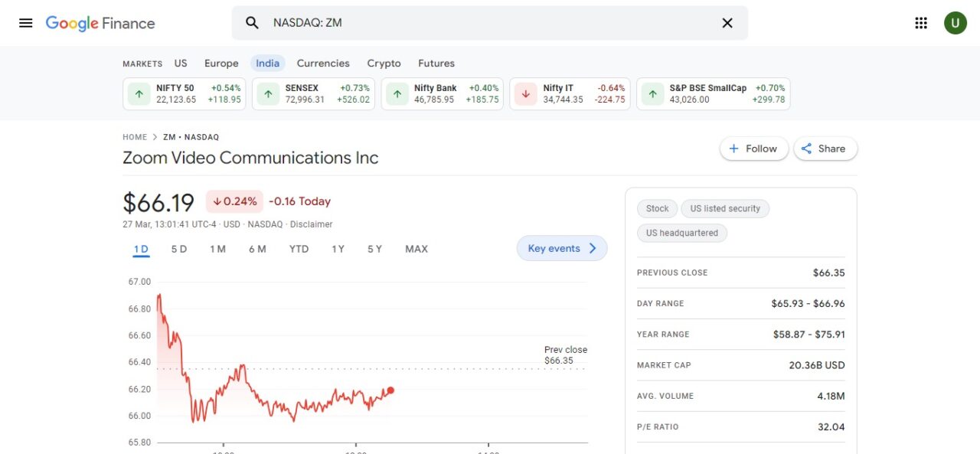Screen dimensions: 980x454
Task: Open the hamburger main menu
Action: coord(26,23)
